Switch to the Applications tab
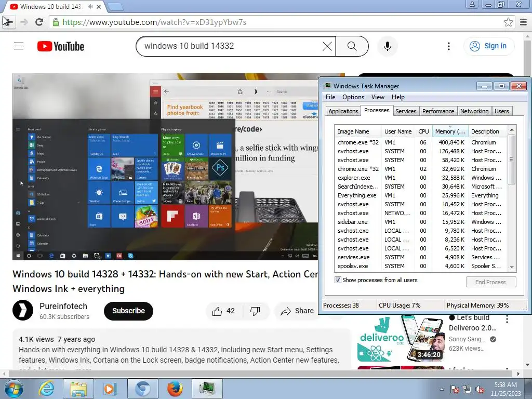 [x=343, y=111]
